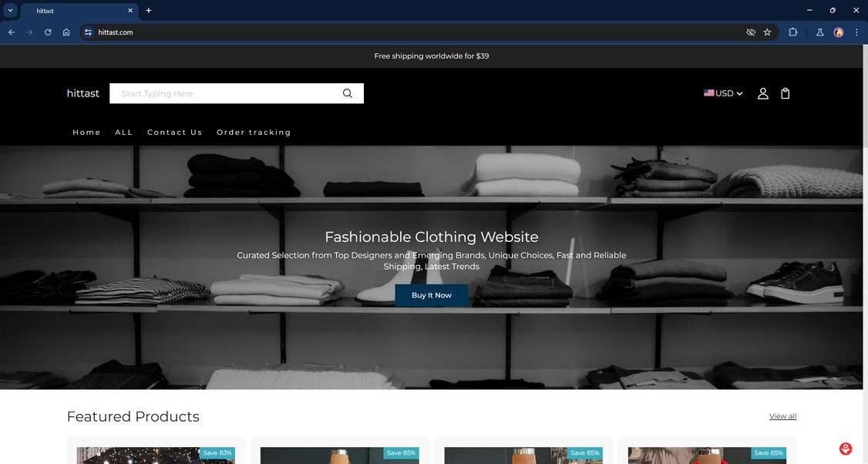Click the site info icon in address bar
This screenshot has height=464, width=868.
pos(89,32)
